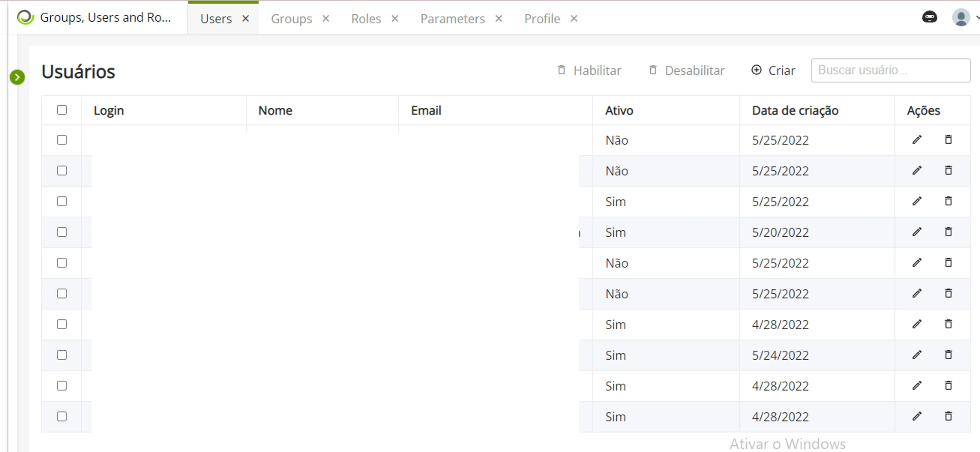Go to the Profile tab
The image size is (980, 452).
click(x=542, y=19)
